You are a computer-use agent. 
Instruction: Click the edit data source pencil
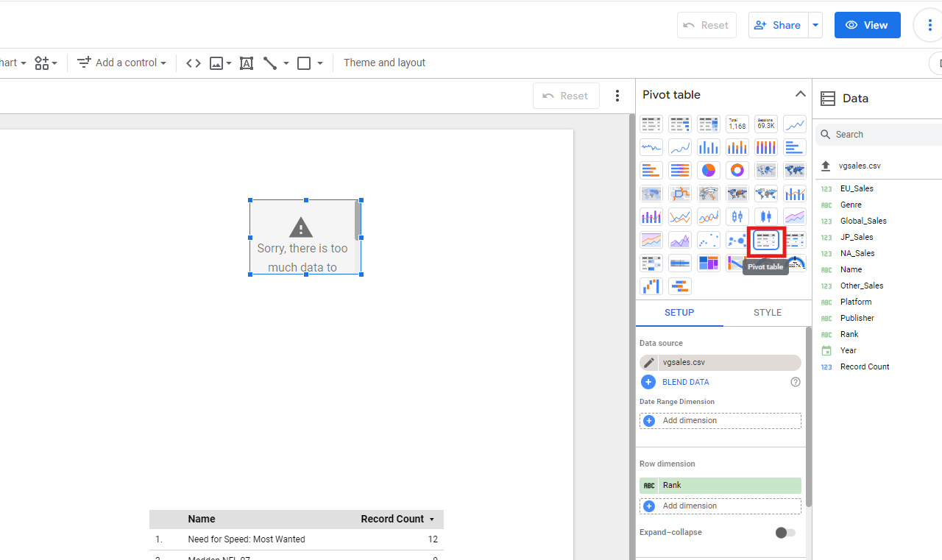(648, 363)
